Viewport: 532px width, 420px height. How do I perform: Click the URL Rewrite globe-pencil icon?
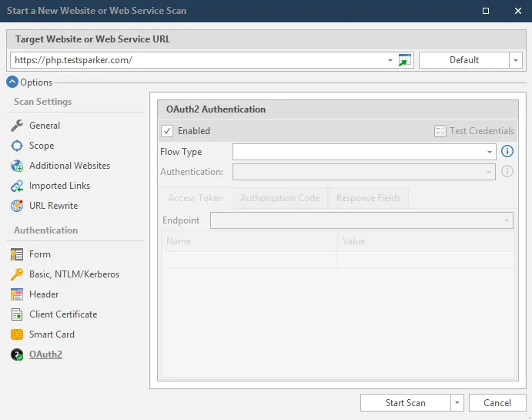point(17,206)
